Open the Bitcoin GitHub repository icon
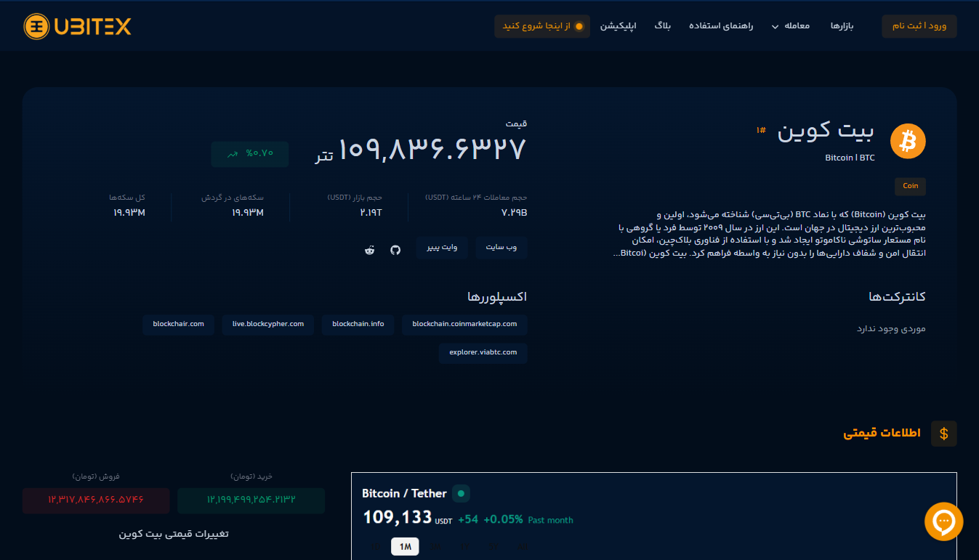This screenshot has height=560, width=979. (x=395, y=250)
